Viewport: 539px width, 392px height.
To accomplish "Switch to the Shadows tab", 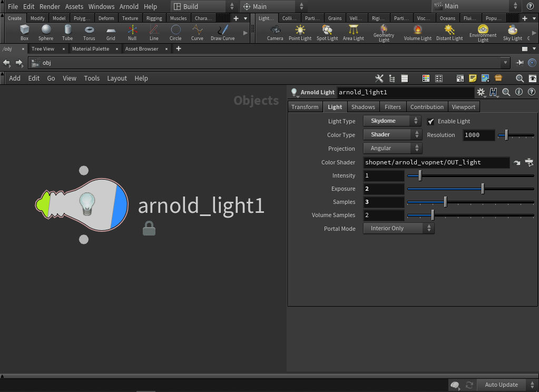I will 363,107.
